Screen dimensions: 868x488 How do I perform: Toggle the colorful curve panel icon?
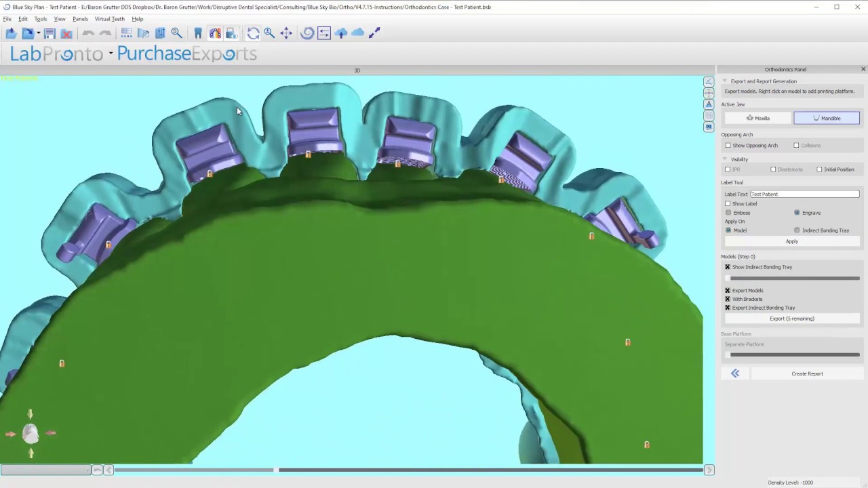(x=215, y=33)
